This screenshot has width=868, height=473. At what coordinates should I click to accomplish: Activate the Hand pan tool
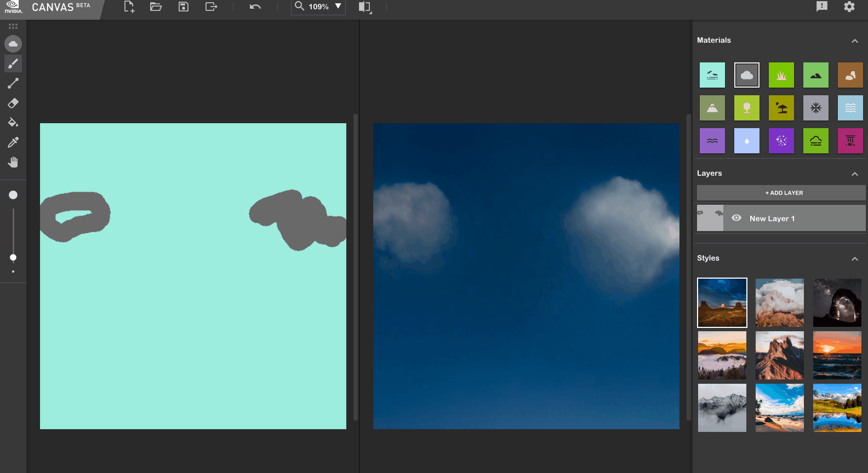pyautogui.click(x=13, y=162)
